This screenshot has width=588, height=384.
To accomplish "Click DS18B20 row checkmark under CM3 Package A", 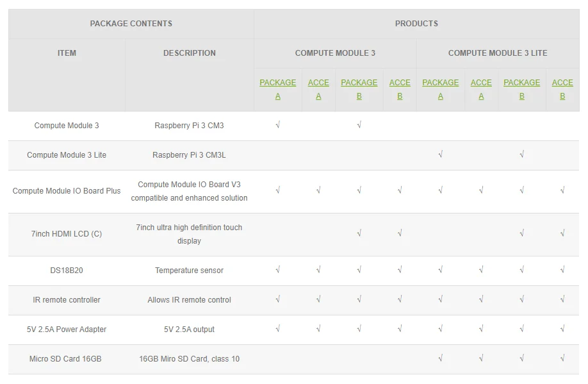I will (x=277, y=269).
